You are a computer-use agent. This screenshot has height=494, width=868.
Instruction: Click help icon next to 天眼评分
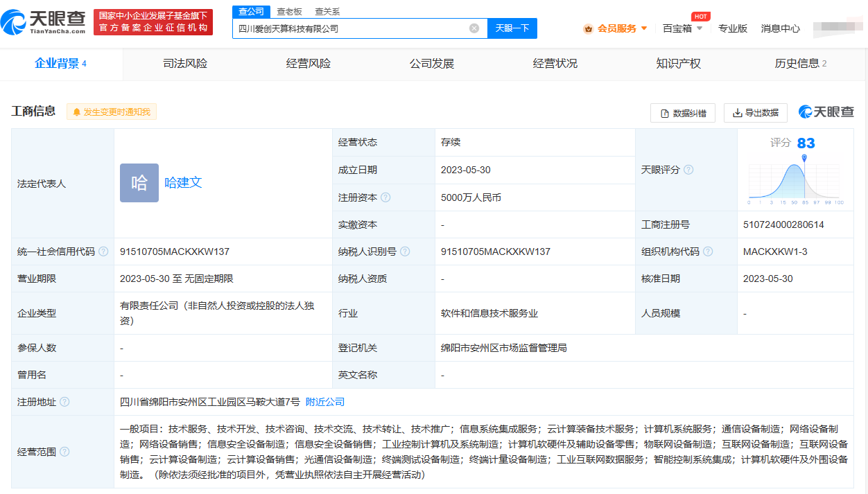coord(688,170)
